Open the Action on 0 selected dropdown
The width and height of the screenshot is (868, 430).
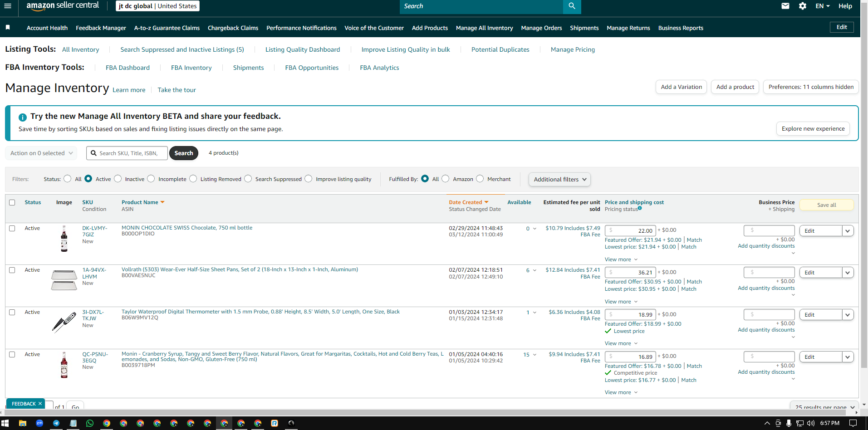tap(41, 153)
